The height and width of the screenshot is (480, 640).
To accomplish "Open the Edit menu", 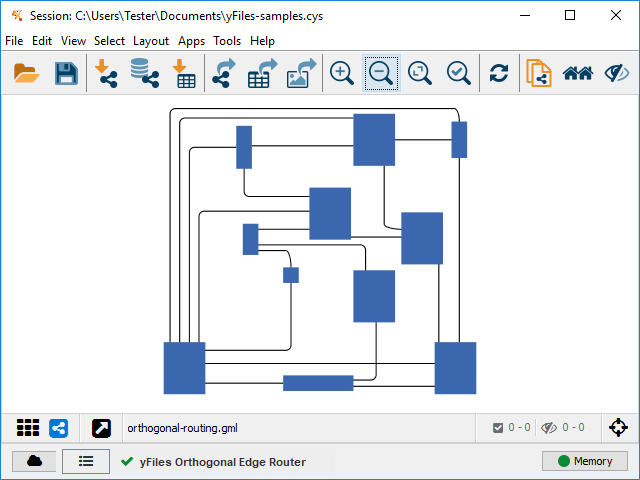I will click(x=42, y=41).
